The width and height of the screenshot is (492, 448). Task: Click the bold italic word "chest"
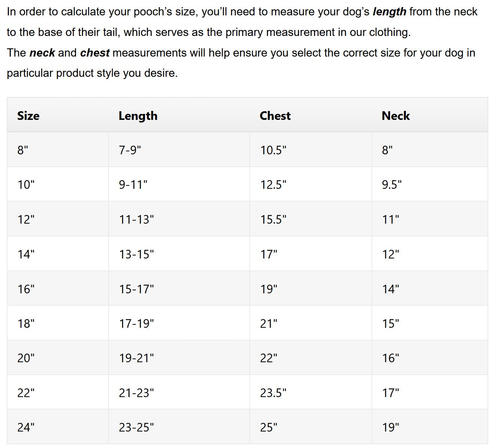tap(95, 53)
